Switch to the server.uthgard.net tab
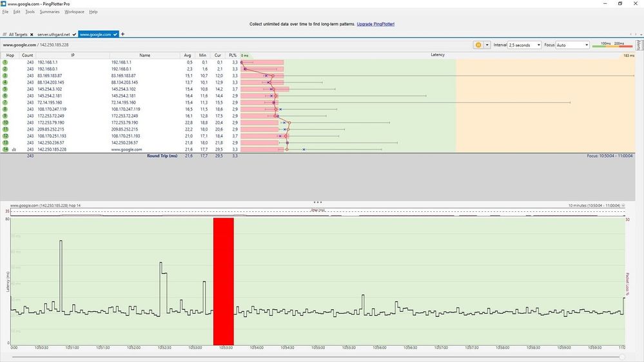 [x=54, y=35]
